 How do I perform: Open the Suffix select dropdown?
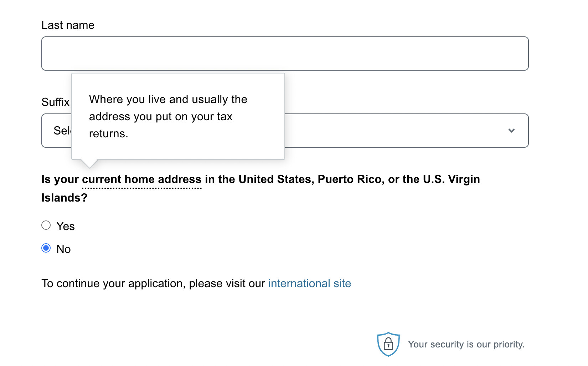pyautogui.click(x=392, y=131)
